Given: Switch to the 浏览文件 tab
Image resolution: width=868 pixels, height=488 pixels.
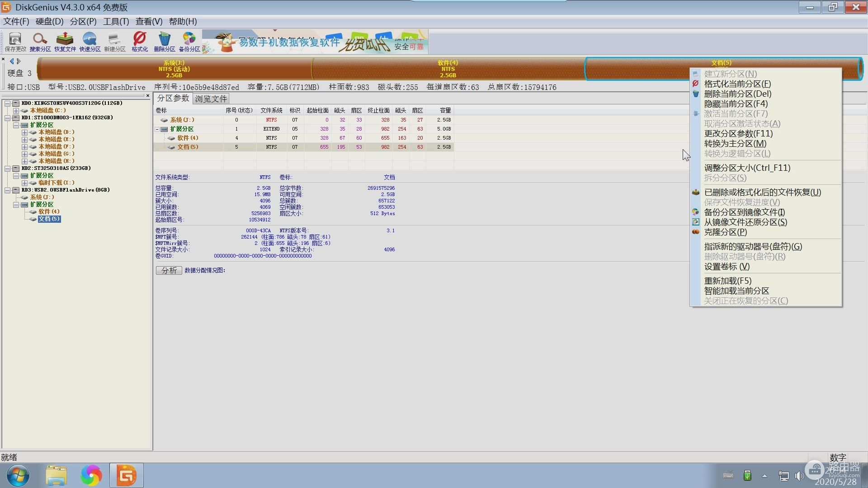Looking at the screenshot, I should (x=211, y=99).
